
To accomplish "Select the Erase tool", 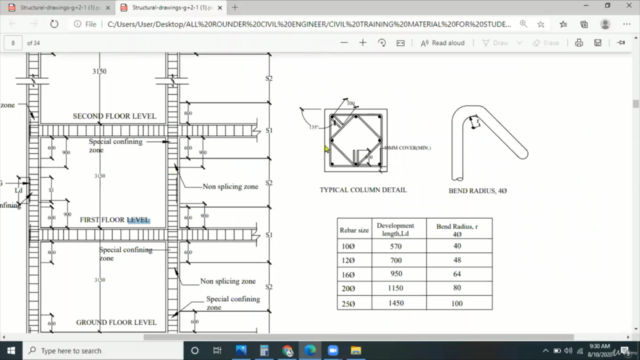I will (x=546, y=43).
